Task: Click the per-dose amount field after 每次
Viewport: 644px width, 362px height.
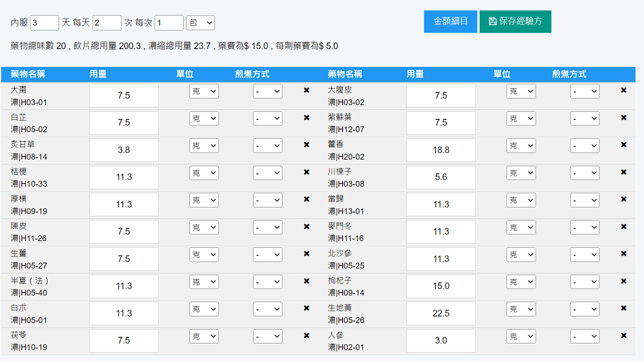Action: [169, 23]
